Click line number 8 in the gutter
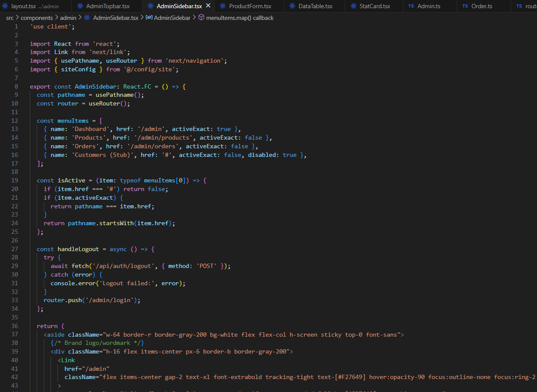 click(17, 86)
